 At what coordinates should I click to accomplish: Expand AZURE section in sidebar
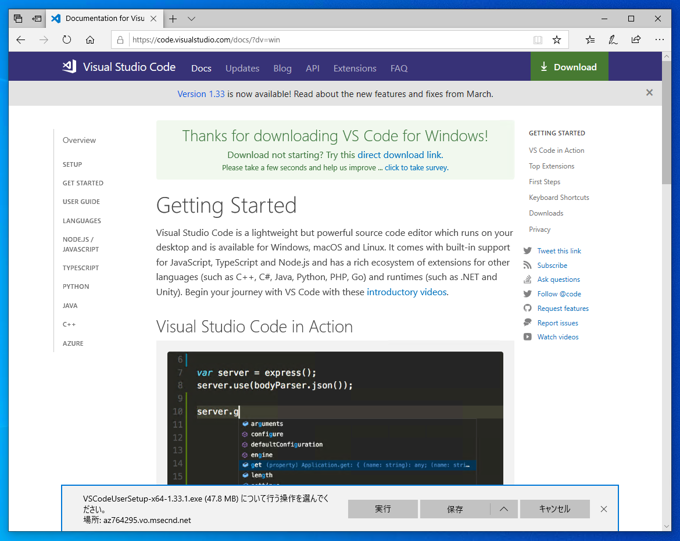click(x=73, y=344)
